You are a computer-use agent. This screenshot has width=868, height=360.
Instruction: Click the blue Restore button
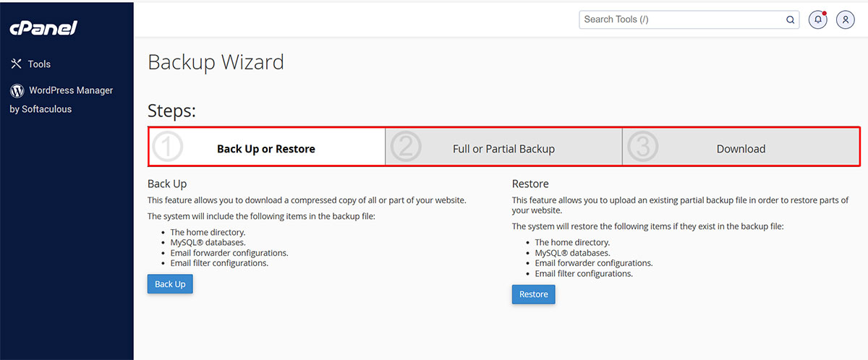pyautogui.click(x=534, y=294)
